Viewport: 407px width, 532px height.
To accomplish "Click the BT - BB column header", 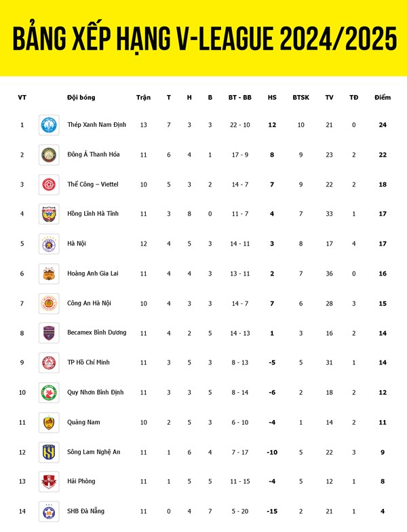I will pos(239,98).
